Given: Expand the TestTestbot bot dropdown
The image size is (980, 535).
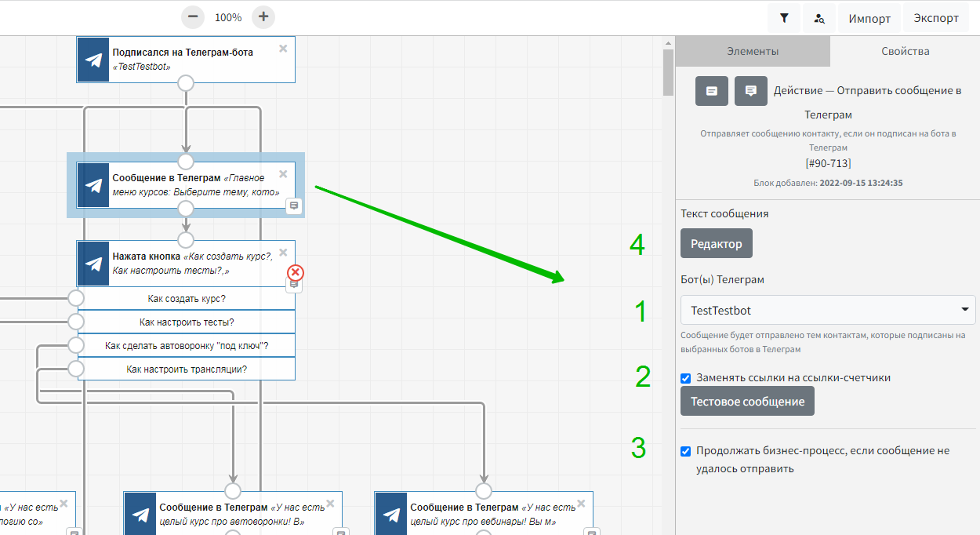Looking at the screenshot, I should (827, 311).
